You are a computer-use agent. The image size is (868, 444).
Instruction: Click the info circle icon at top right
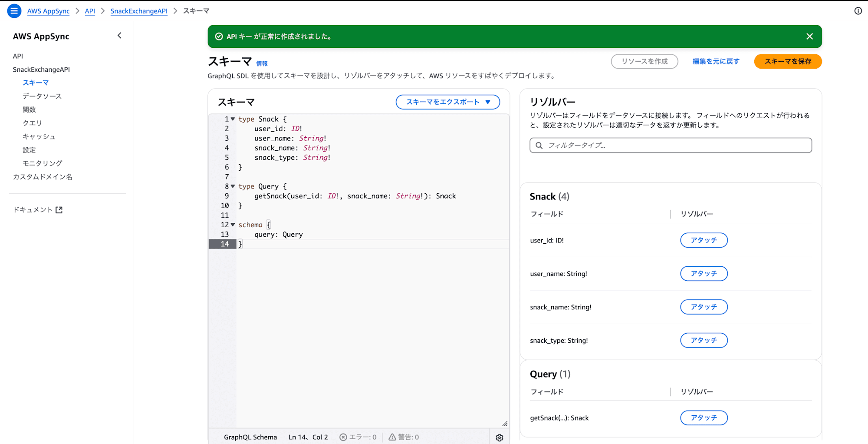point(858,11)
